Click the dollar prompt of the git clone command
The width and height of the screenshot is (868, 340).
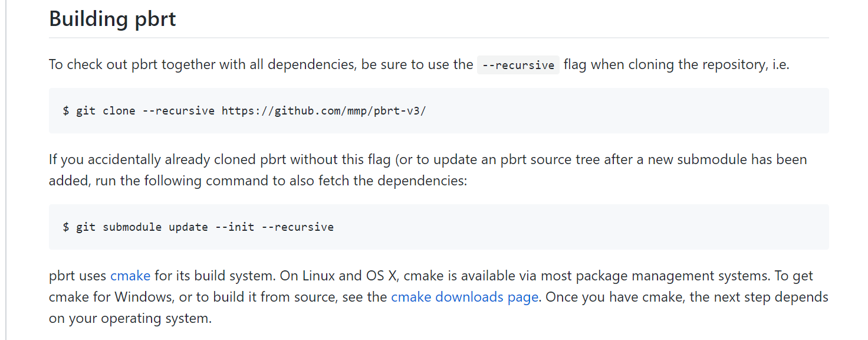click(66, 111)
